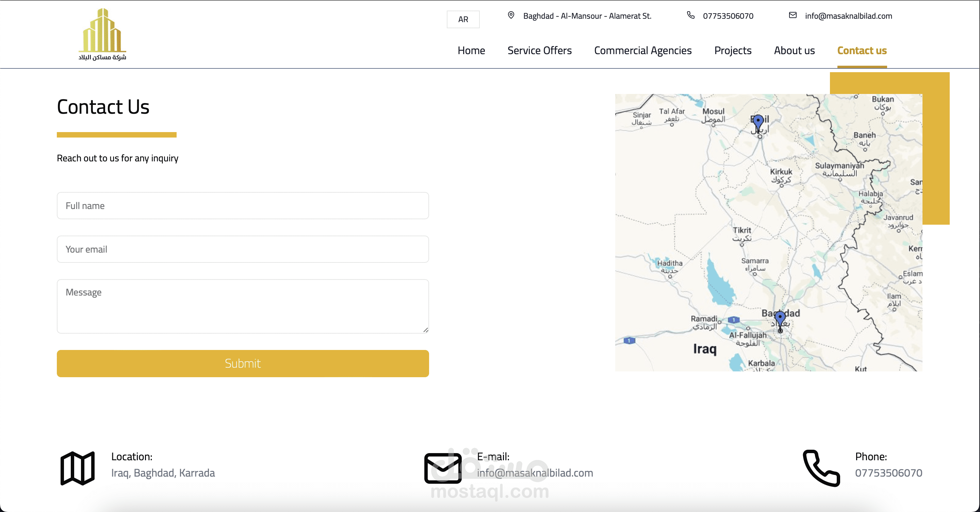
Task: Click the phone icon beside the header number
Action: pyautogui.click(x=690, y=15)
